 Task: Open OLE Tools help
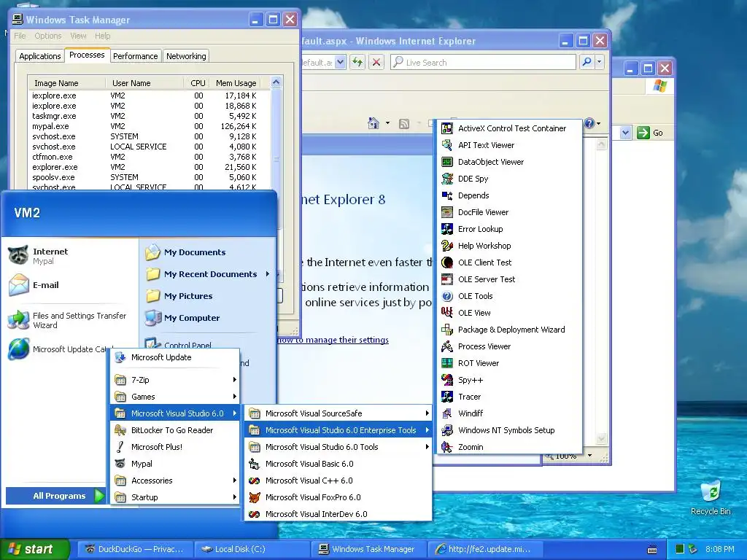coord(509,296)
